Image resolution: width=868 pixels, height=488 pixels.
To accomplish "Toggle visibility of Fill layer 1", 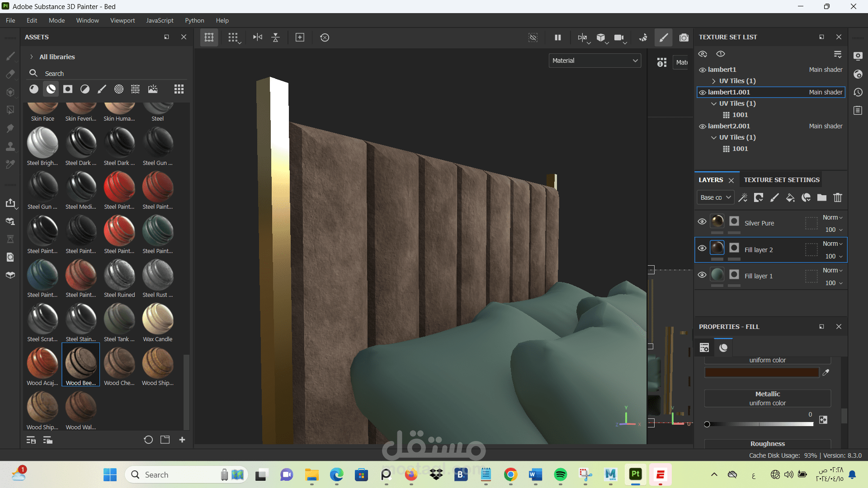I will (702, 275).
